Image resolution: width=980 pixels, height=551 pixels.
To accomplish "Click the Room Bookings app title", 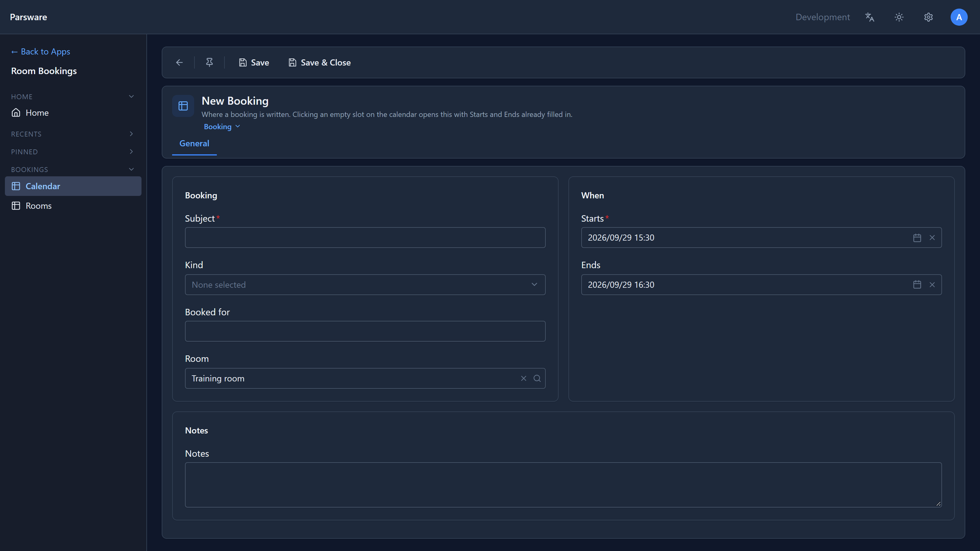I will (x=44, y=71).
